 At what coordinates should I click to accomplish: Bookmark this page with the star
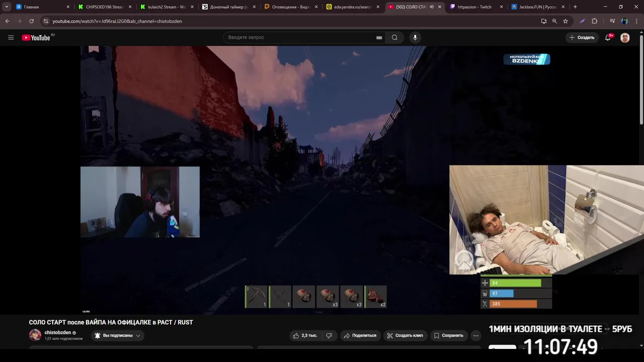[x=566, y=21]
